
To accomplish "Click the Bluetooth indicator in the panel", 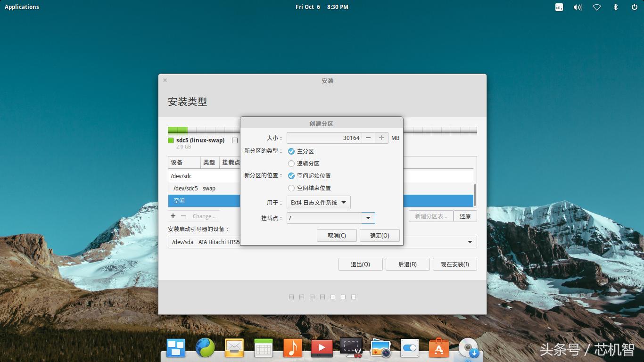I will click(615, 7).
